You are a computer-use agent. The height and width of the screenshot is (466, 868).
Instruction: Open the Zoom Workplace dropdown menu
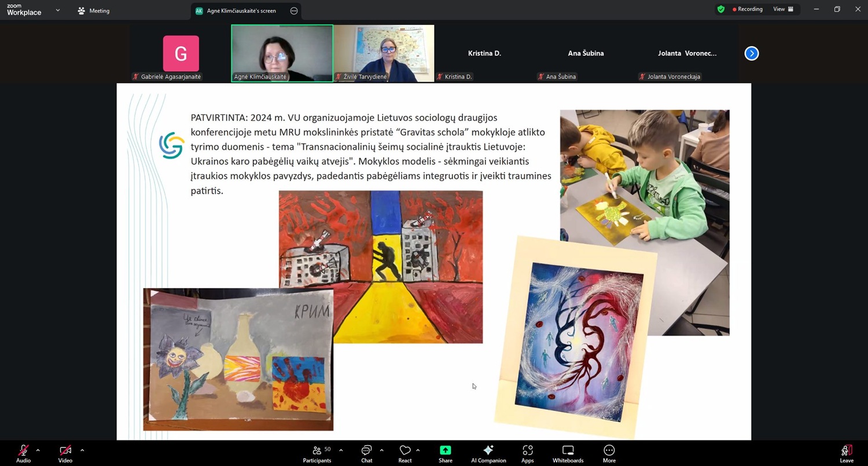point(57,10)
